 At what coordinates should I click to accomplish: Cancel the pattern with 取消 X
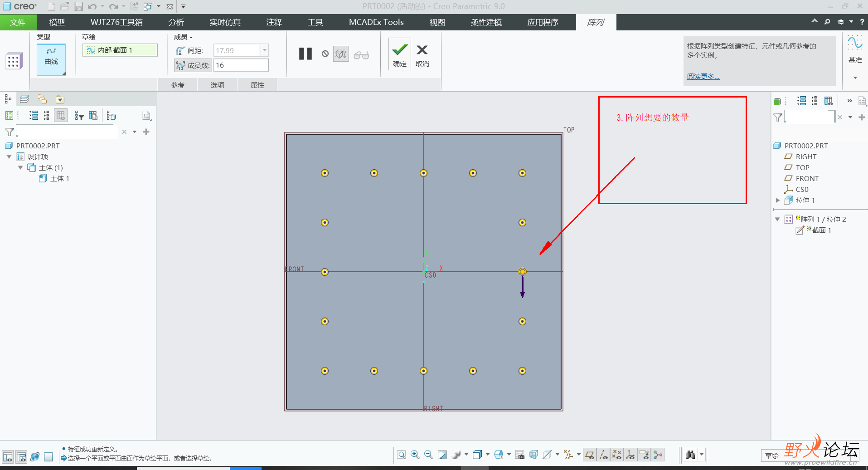pos(422,54)
